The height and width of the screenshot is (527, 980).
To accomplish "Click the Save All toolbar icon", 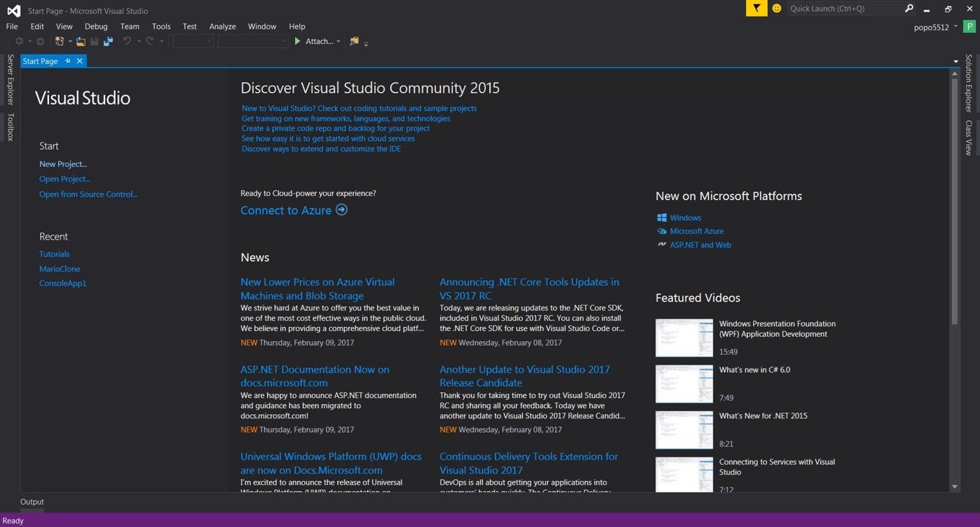I will point(108,42).
